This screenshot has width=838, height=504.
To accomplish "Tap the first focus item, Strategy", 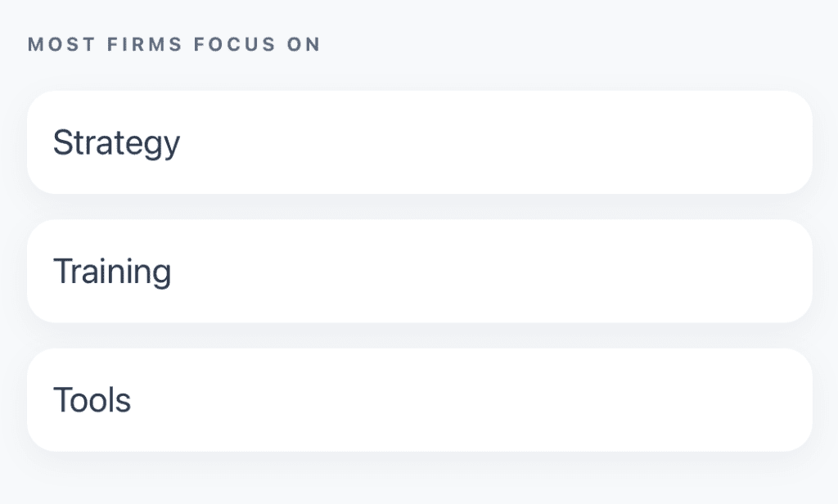I will [419, 142].
